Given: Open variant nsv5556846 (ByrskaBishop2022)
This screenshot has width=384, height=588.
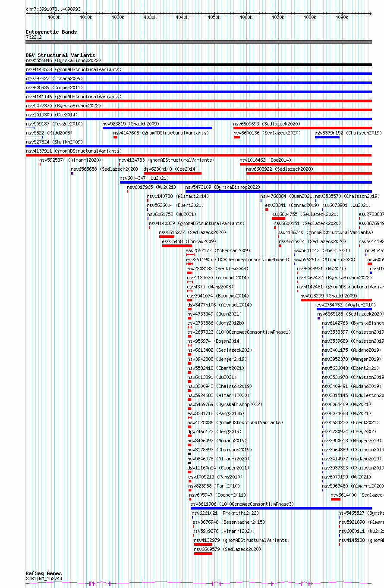Looking at the screenshot, I should 63,61.
